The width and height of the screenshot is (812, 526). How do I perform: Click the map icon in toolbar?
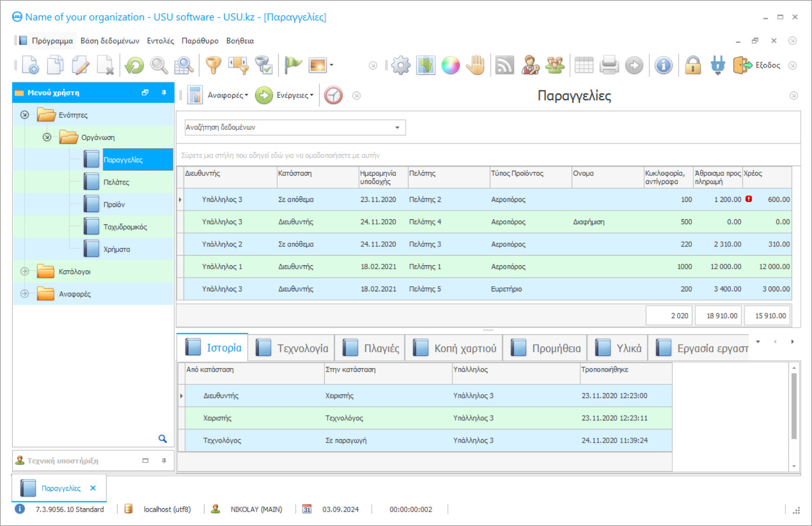(x=425, y=65)
